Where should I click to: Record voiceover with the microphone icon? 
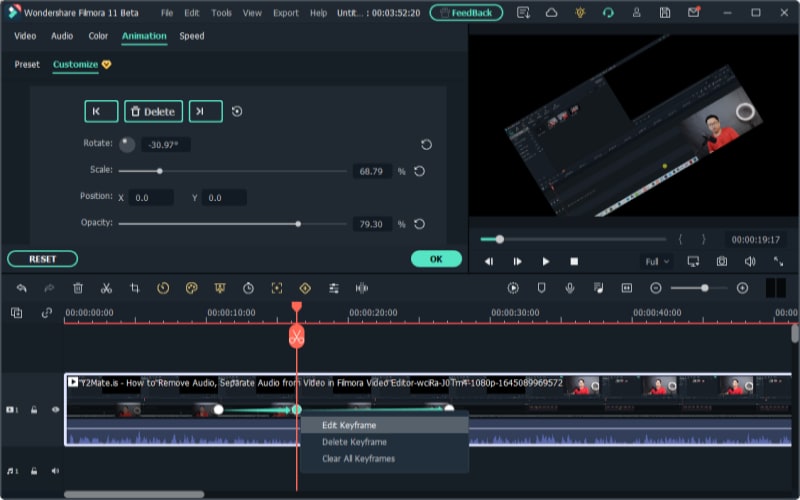pos(570,288)
